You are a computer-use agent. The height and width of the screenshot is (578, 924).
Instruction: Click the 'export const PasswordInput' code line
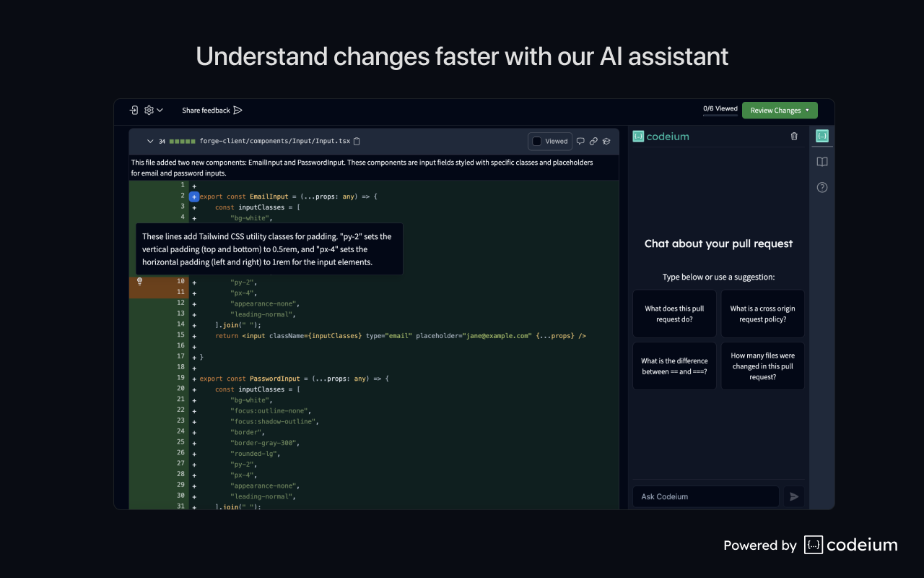pyautogui.click(x=295, y=378)
